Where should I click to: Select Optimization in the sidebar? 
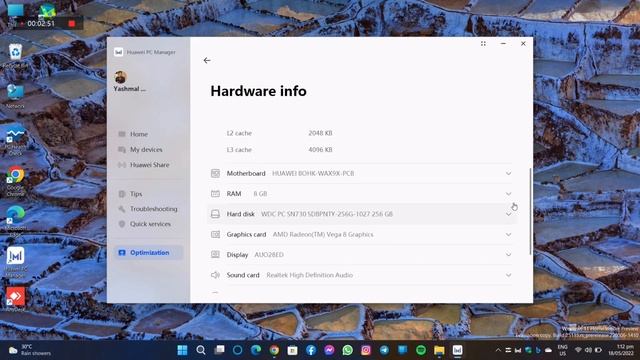149,253
